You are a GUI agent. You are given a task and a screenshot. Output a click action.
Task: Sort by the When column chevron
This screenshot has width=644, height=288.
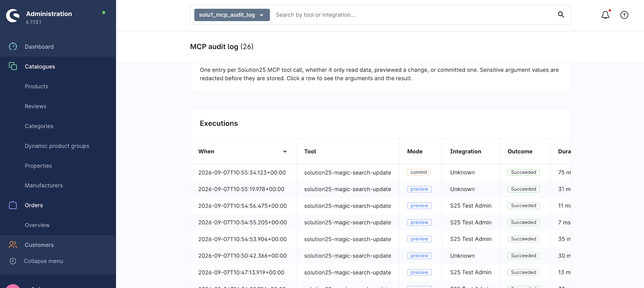tap(285, 152)
